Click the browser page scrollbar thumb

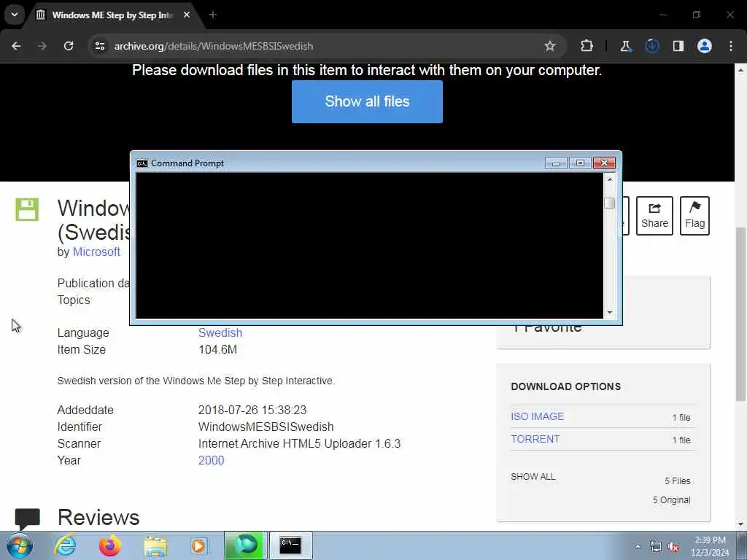pos(741,314)
